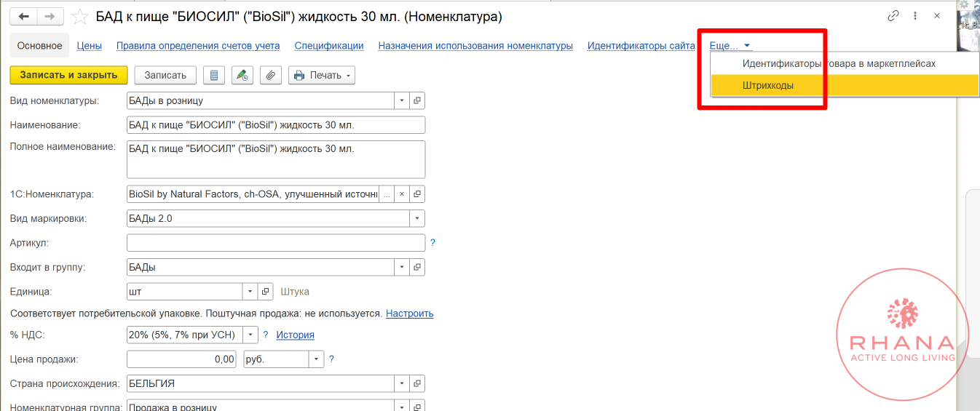Image resolution: width=980 pixels, height=411 pixels.
Task: Add item to favorites with star icon
Action: coord(81,17)
